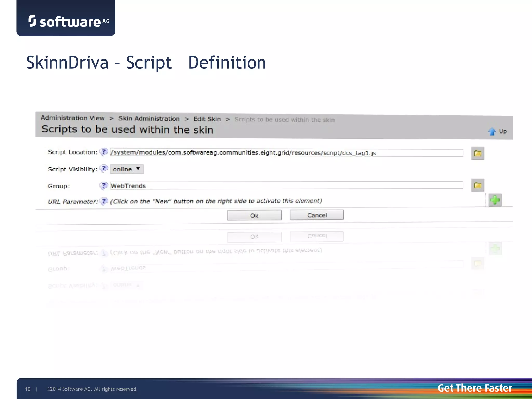Click the green plus New button
532x399 pixels.
[x=495, y=200]
